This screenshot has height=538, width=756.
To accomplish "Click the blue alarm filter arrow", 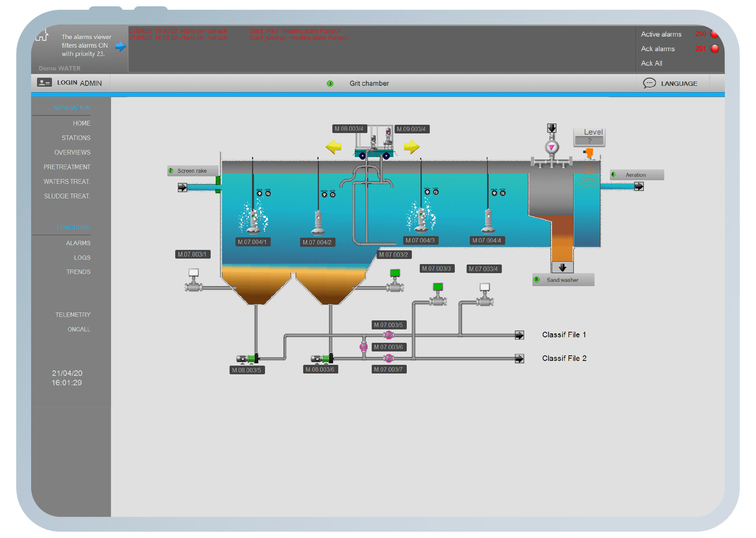I will (x=120, y=46).
